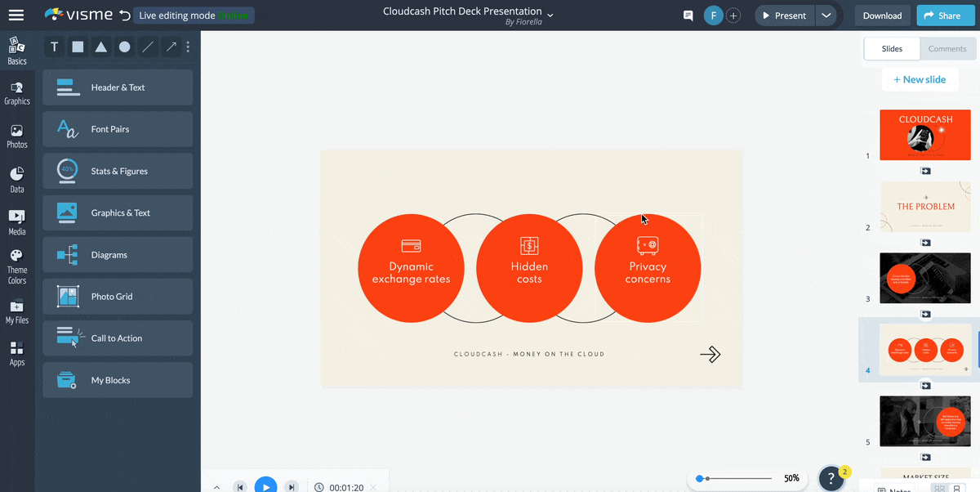Viewport: 980px width, 492px height.
Task: Select the Text tool in the toolbar
Action: (54, 47)
